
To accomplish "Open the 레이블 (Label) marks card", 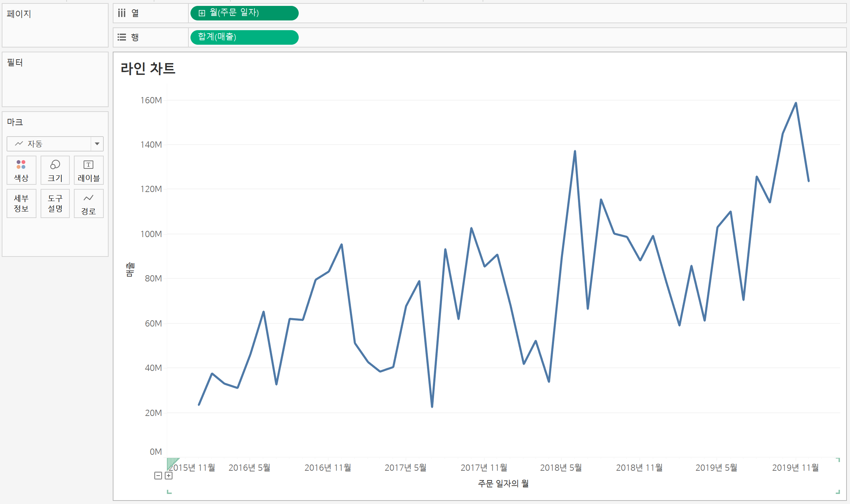I will 88,170.
